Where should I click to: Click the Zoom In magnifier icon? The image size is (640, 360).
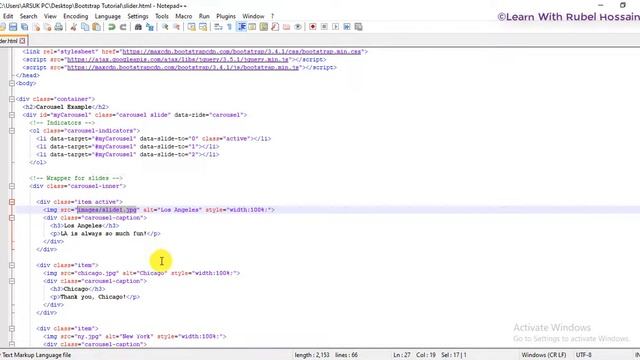point(165,27)
